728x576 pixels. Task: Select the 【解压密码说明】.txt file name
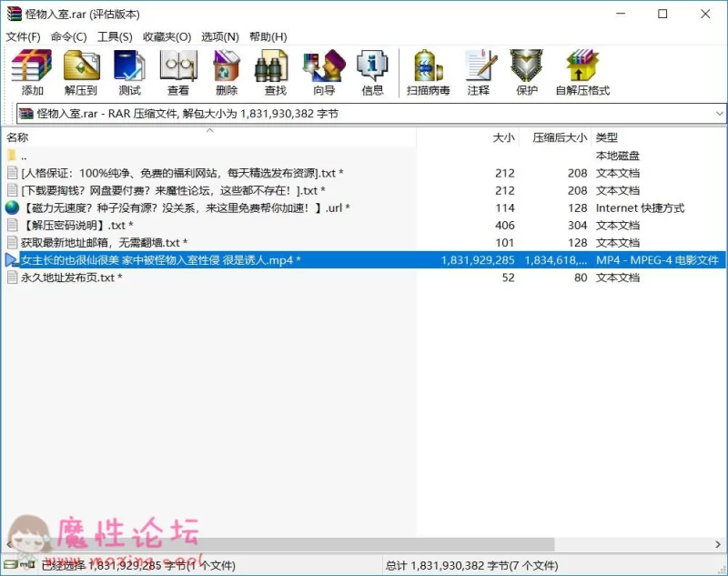77,225
